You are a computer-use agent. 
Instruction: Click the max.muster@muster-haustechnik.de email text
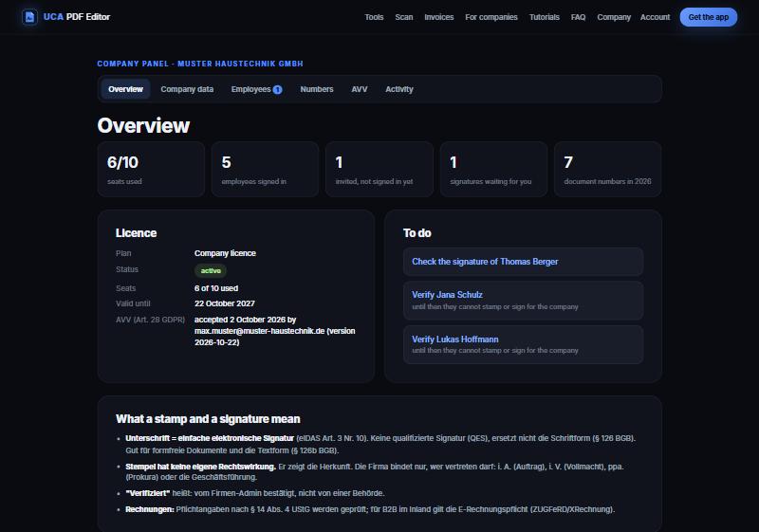point(259,331)
